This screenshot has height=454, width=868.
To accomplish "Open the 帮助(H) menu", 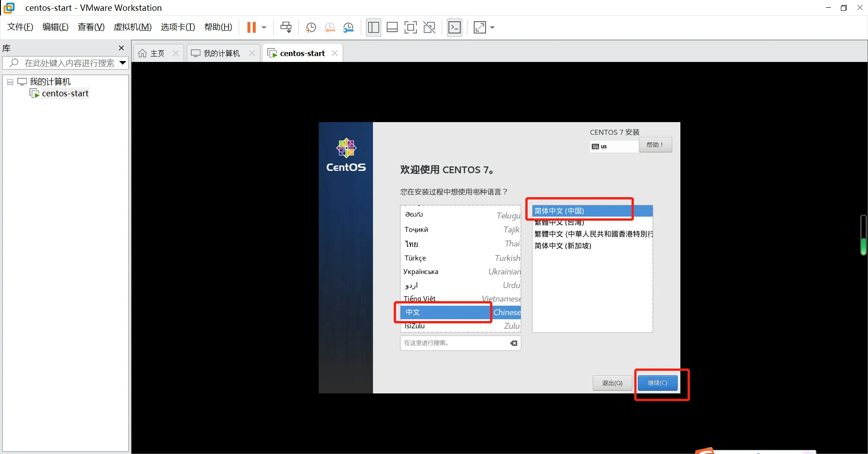I will 218,27.
